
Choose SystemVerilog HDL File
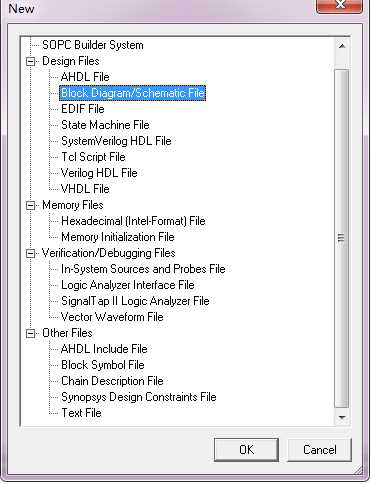tap(116, 141)
